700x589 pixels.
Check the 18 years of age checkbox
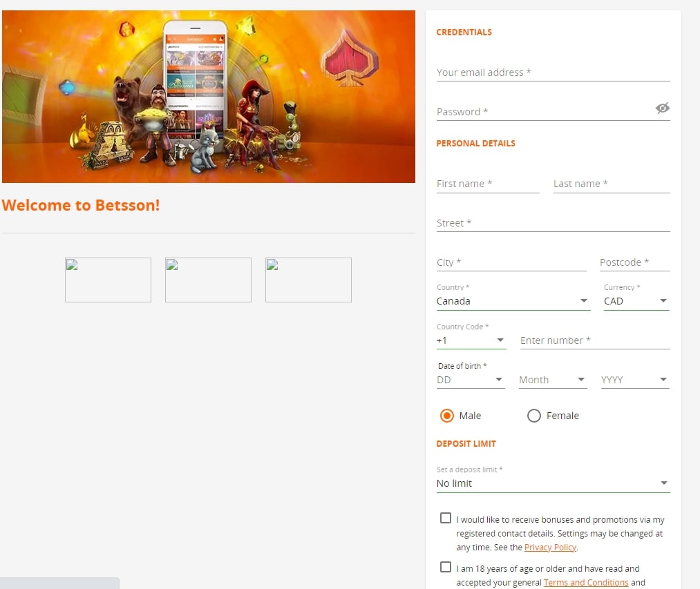pos(446,567)
